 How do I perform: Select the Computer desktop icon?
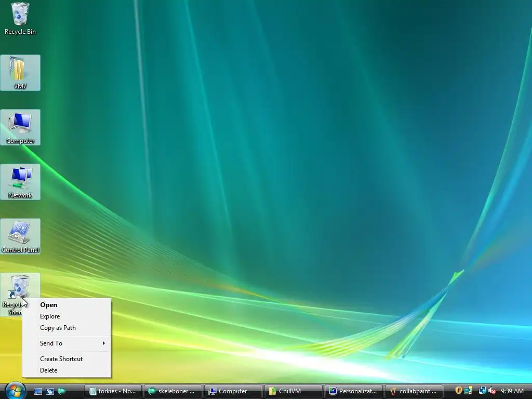click(x=20, y=127)
